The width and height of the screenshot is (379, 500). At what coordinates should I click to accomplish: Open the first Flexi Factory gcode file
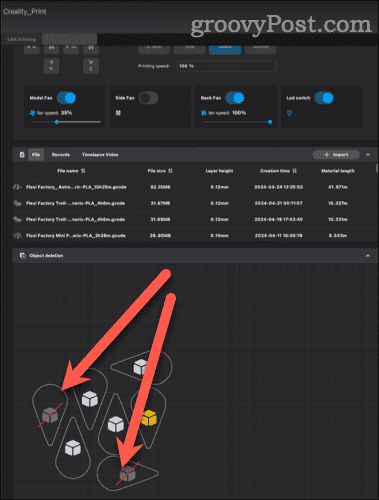[76, 187]
